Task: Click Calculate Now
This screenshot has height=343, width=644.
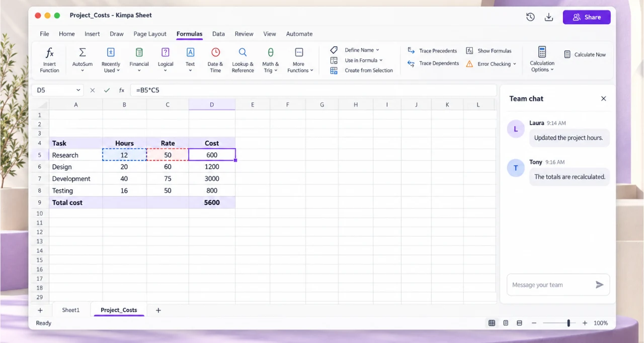Action: coord(585,54)
